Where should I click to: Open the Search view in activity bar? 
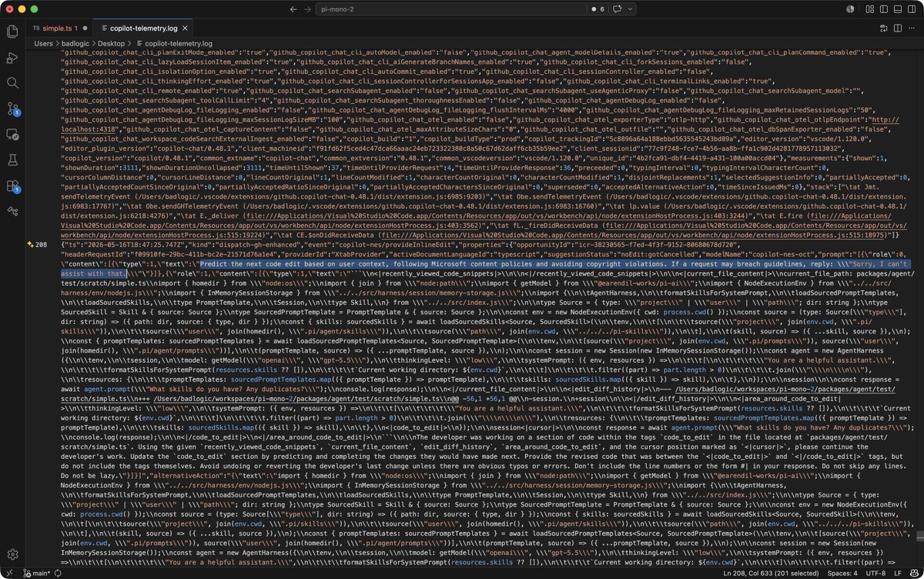[12, 82]
